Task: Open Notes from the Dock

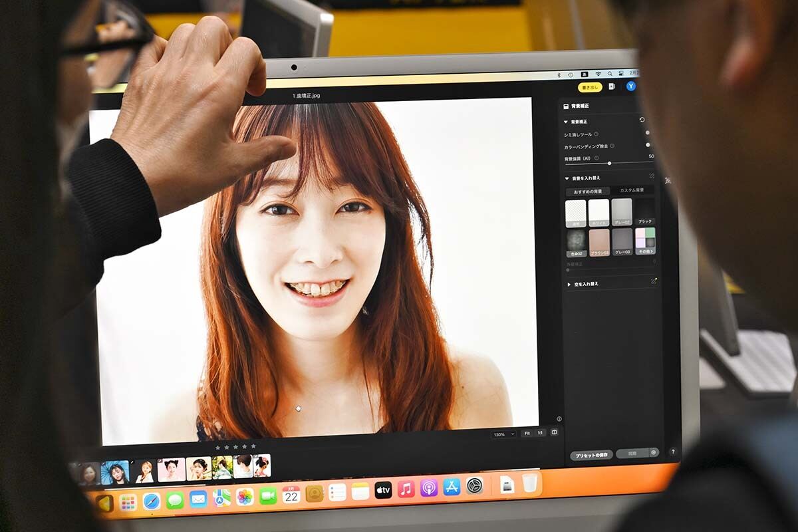Action: (x=360, y=491)
